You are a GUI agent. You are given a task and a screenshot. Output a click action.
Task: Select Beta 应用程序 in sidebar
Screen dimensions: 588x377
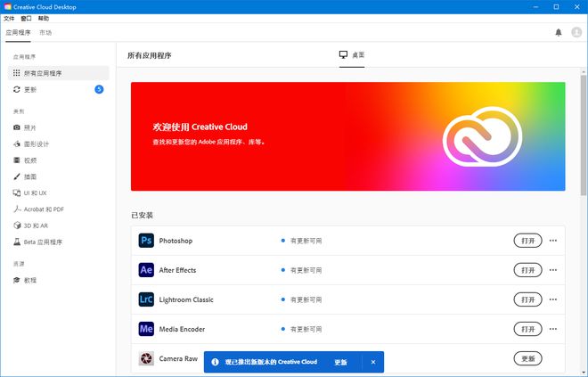point(59,242)
